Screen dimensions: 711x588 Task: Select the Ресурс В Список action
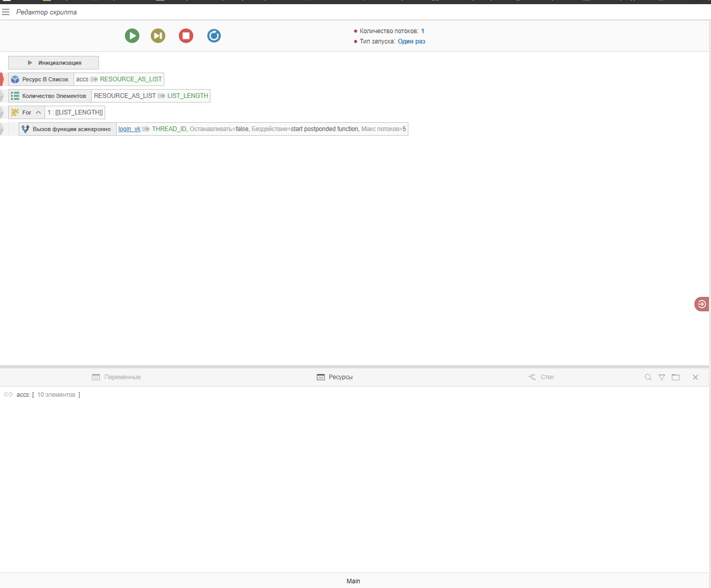pos(41,79)
